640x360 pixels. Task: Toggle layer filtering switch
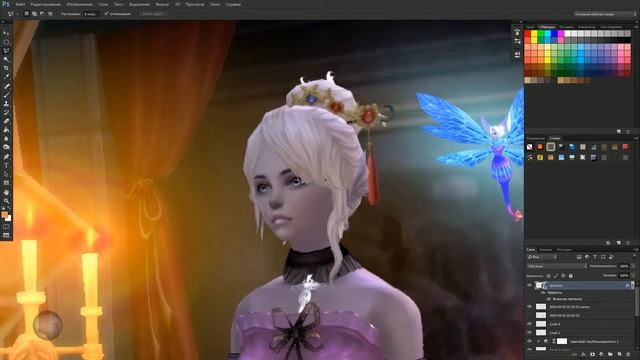tap(634, 257)
